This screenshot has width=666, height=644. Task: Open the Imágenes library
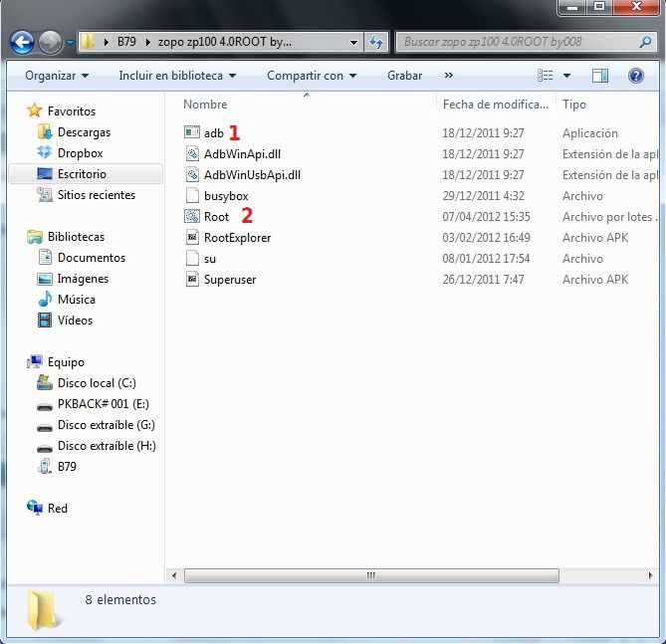tap(83, 279)
